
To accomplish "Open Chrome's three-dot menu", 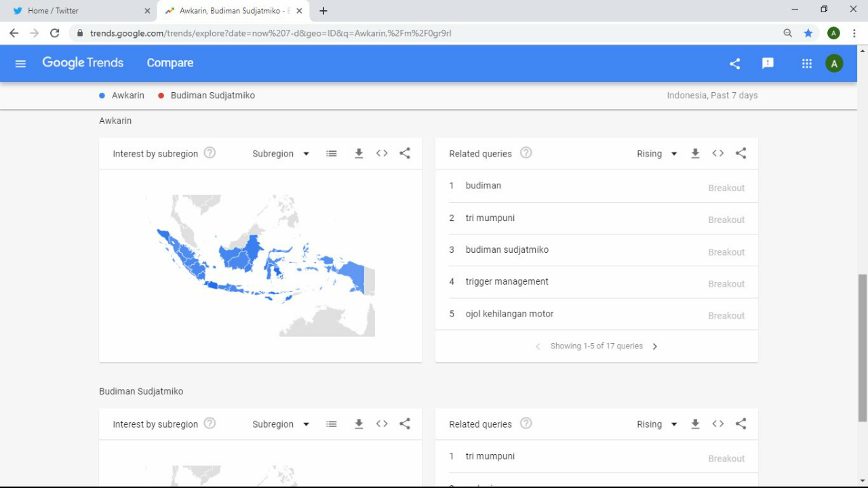I will point(854,33).
